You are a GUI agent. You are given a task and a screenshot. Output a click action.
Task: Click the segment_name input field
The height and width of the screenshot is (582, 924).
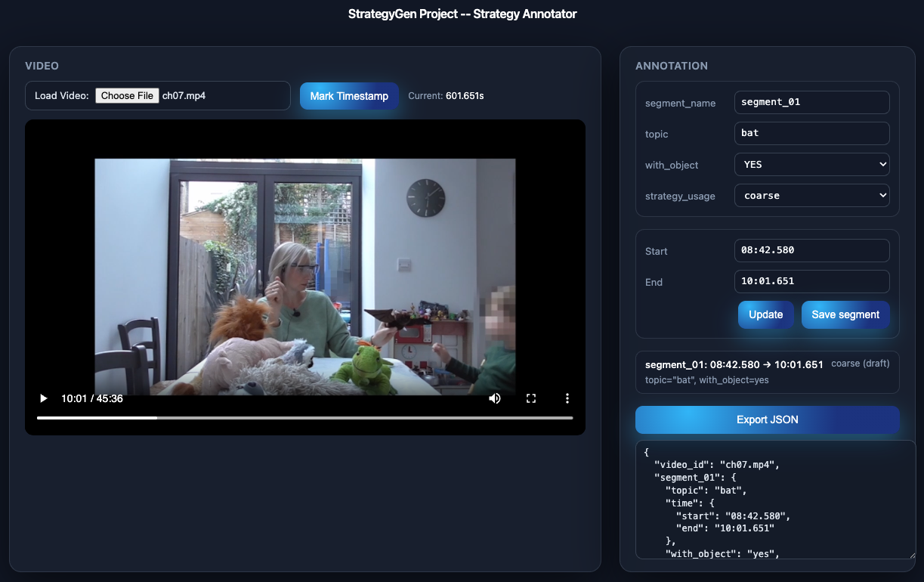811,103
